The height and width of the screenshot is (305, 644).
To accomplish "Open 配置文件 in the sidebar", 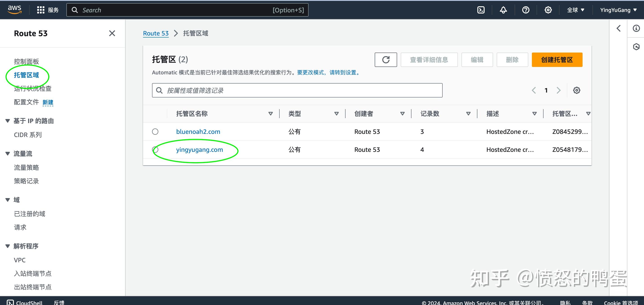I will [26, 102].
